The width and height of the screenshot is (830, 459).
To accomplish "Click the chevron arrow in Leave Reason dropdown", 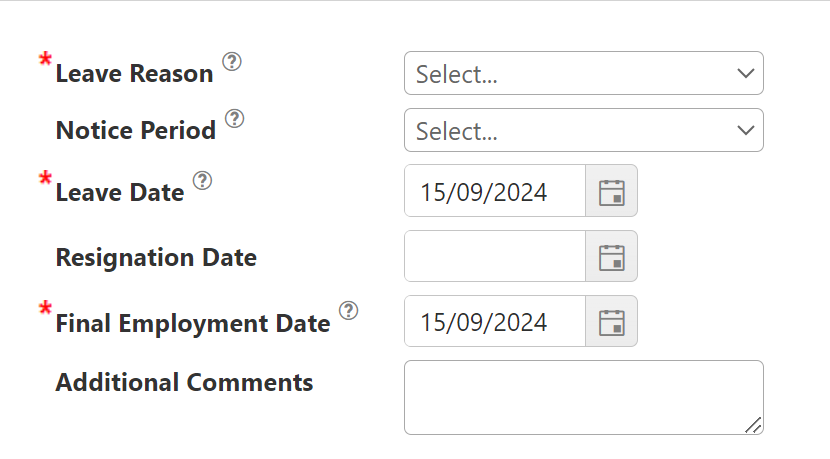I will (x=746, y=73).
